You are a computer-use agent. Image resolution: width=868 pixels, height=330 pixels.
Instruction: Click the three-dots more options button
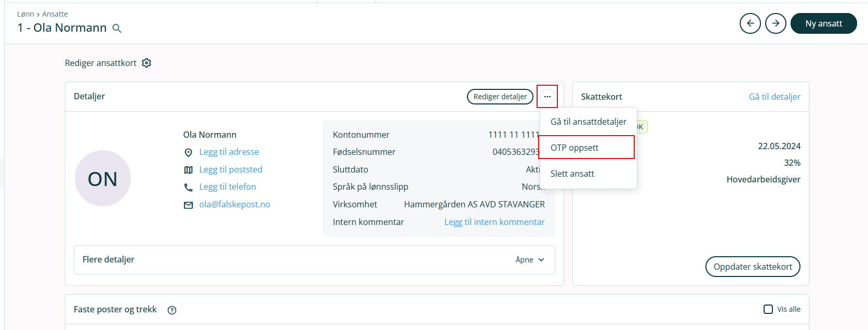click(x=547, y=97)
